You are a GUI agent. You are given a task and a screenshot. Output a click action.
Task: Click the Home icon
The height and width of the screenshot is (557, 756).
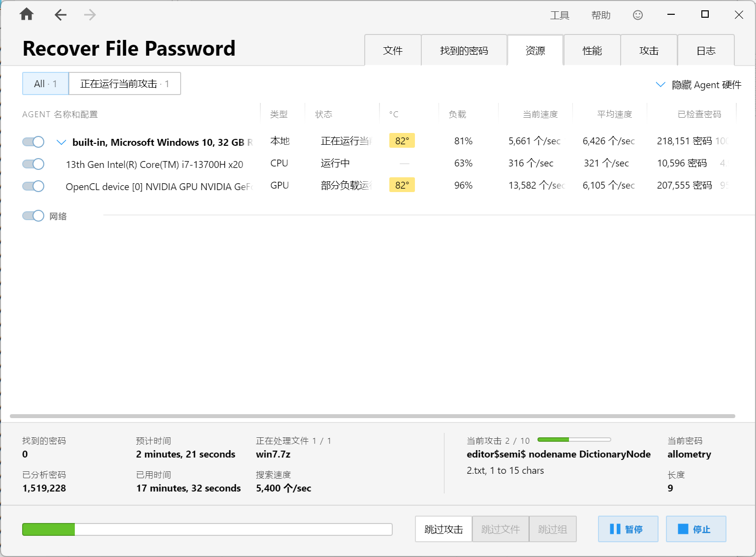tap(27, 15)
